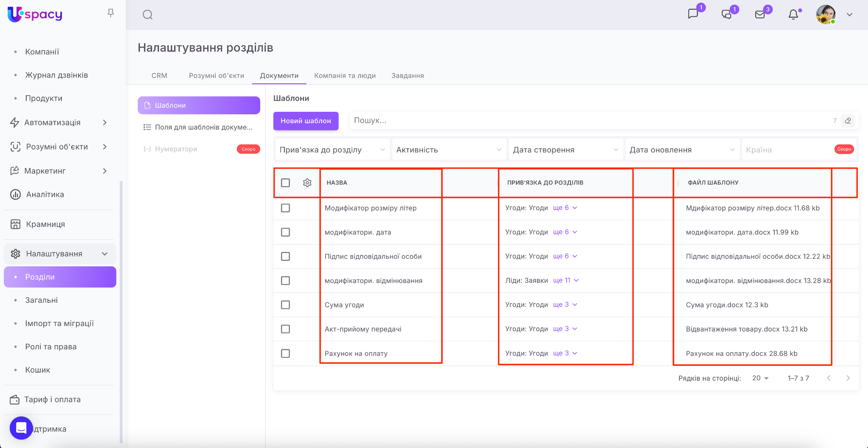Viewport: 868px width, 448px height.
Task: Expand the Активність filter dropdown
Action: click(449, 150)
